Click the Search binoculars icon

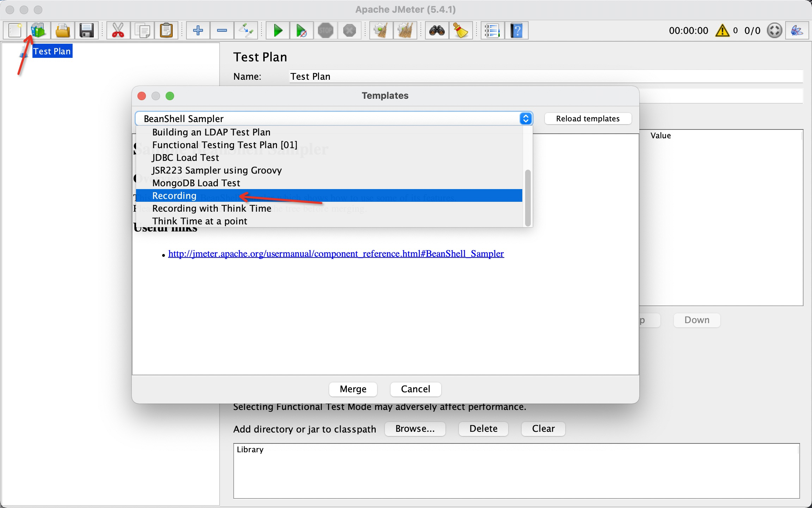pyautogui.click(x=437, y=30)
